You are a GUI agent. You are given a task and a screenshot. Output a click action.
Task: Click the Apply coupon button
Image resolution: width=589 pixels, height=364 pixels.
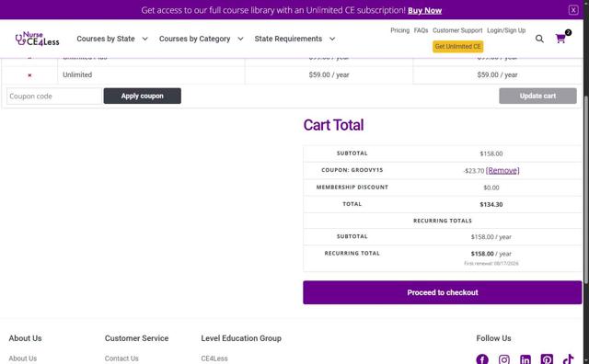tap(142, 97)
